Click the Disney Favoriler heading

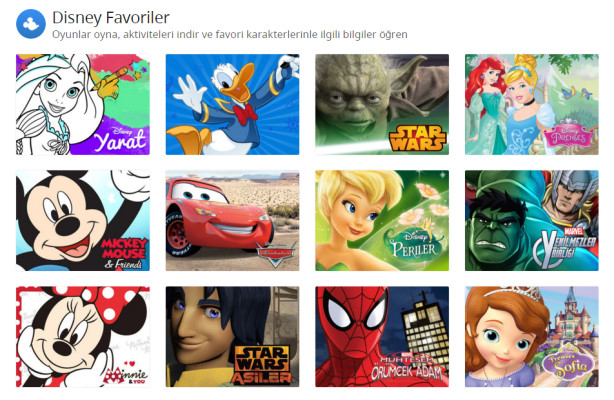(111, 18)
